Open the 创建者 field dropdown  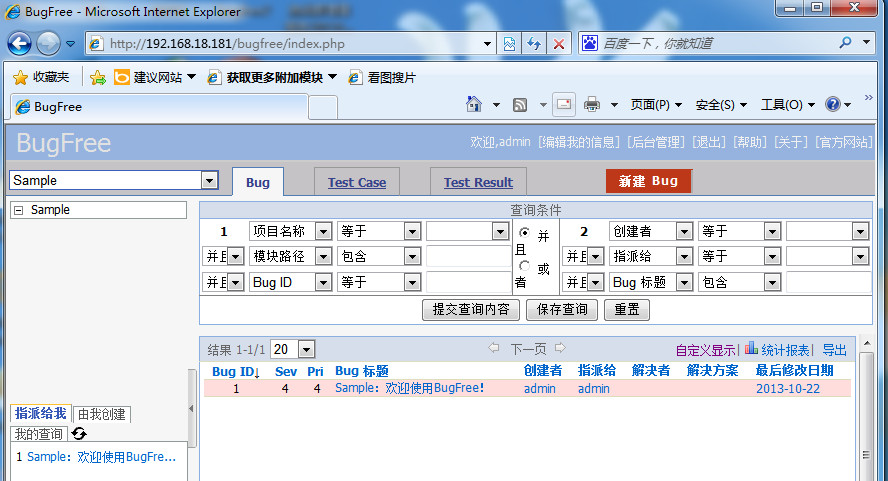click(x=684, y=231)
